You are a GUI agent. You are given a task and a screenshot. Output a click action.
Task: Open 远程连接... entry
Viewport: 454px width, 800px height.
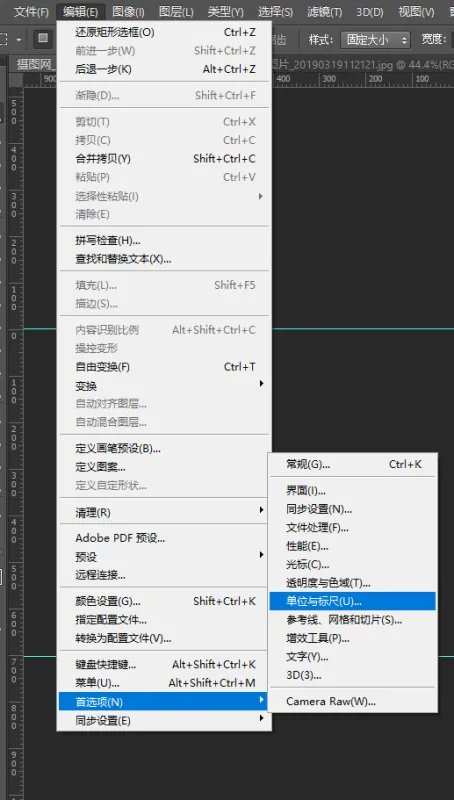coord(164,575)
